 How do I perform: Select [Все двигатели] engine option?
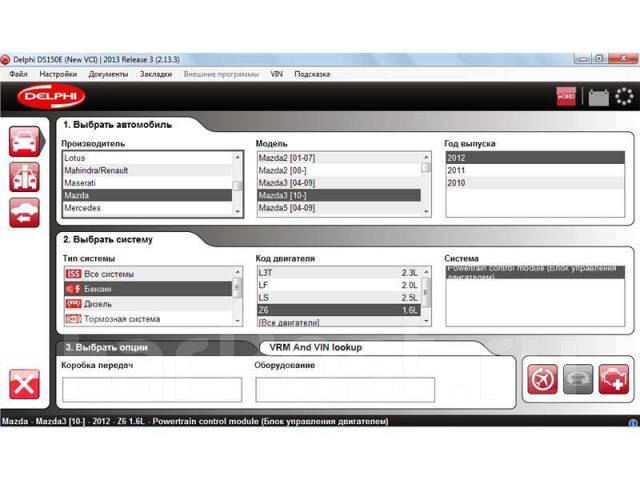[x=339, y=322]
